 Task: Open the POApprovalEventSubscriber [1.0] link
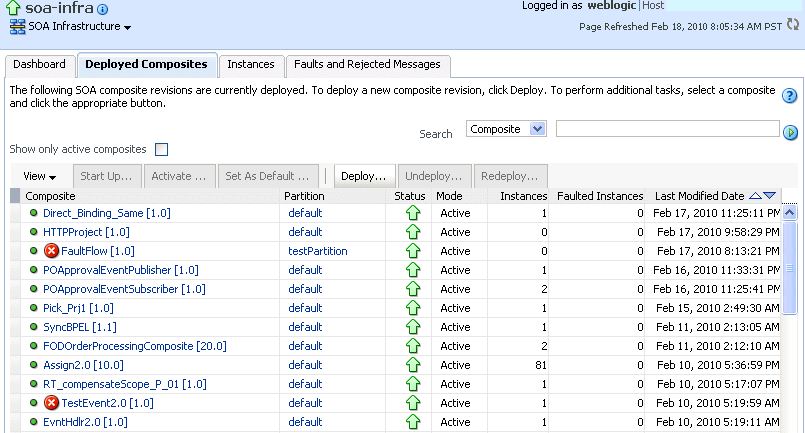124,289
